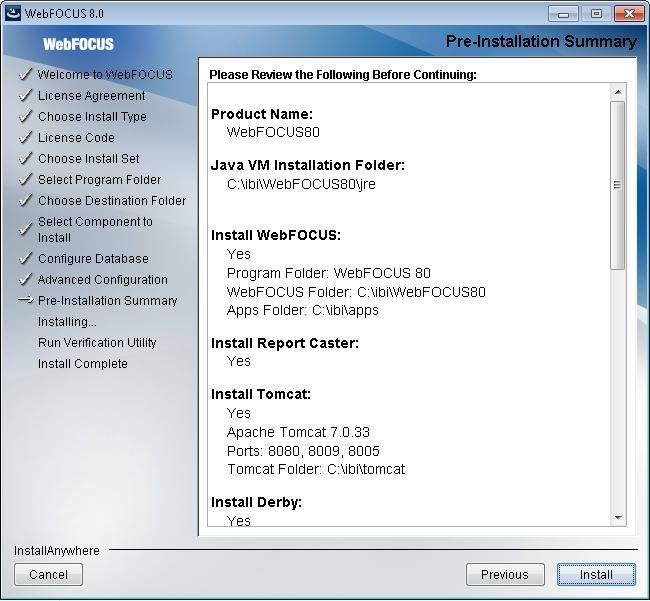Click the Please Review the Following heading
The image size is (650, 601).
click(x=343, y=75)
